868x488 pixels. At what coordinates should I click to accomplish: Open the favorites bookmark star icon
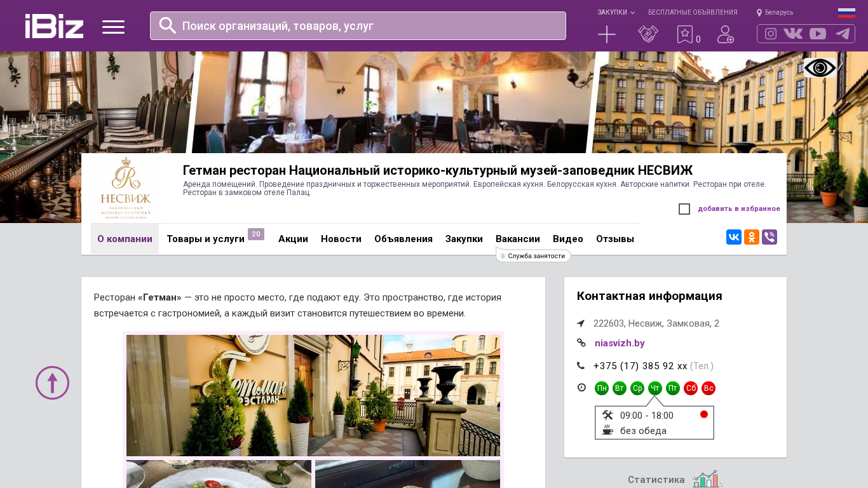(x=684, y=34)
